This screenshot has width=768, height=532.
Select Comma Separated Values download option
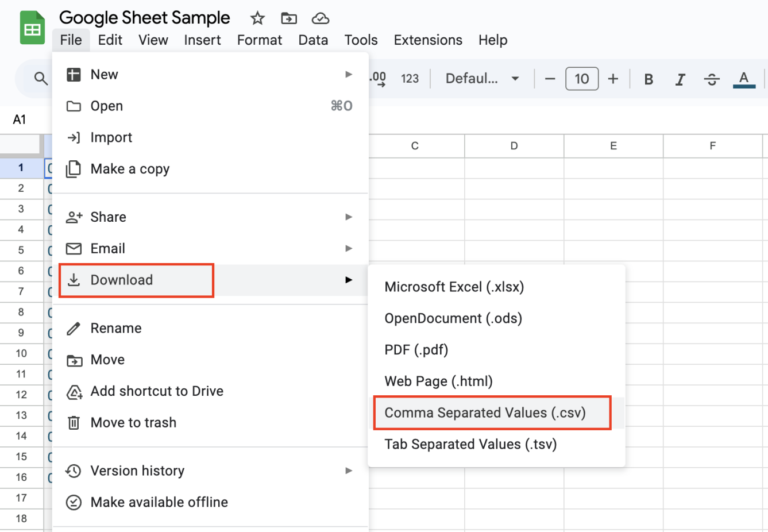click(x=492, y=413)
